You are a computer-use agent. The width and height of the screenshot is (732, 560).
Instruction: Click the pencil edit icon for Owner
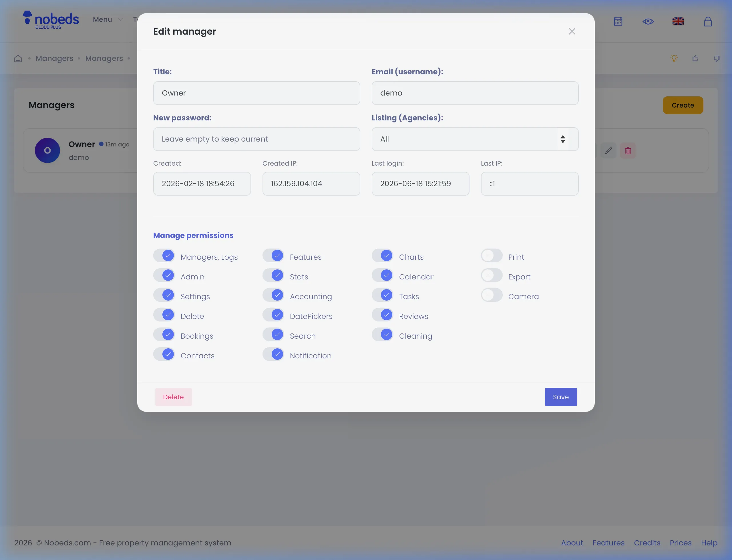pyautogui.click(x=608, y=151)
